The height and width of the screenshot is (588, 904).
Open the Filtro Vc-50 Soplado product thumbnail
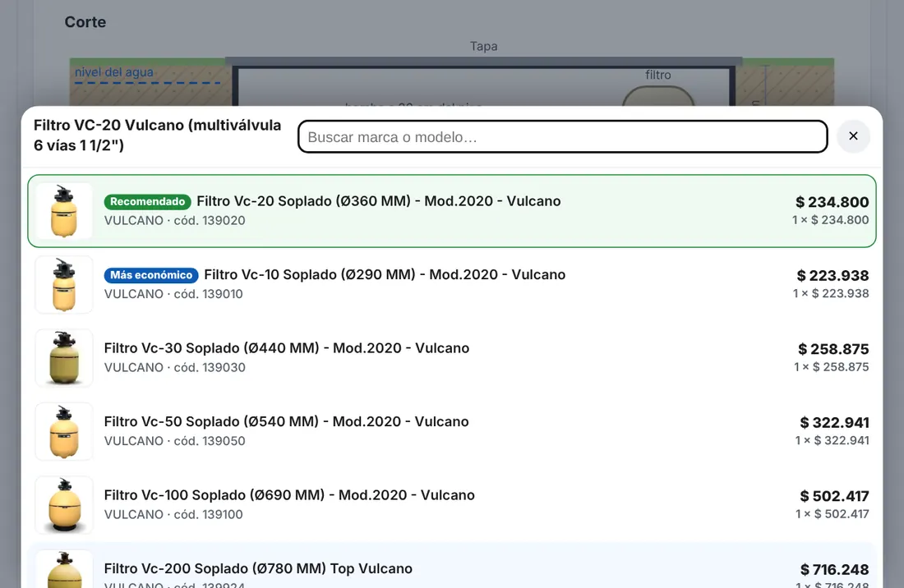click(x=64, y=431)
